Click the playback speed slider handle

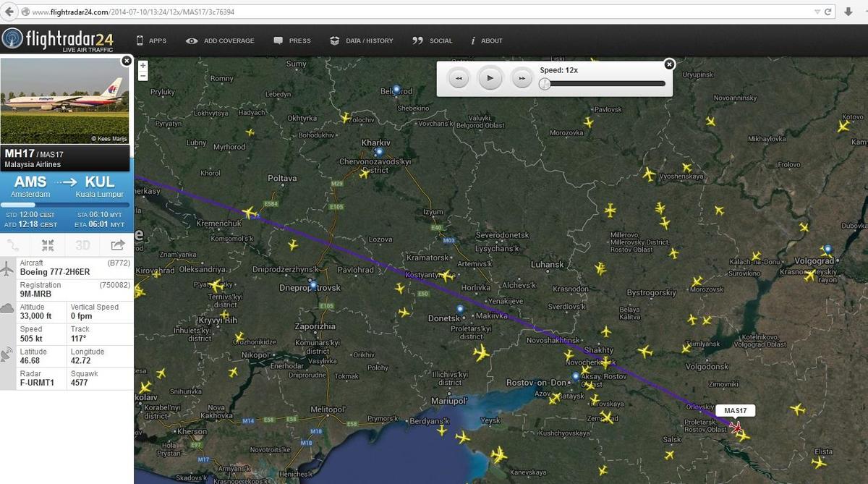545,84
